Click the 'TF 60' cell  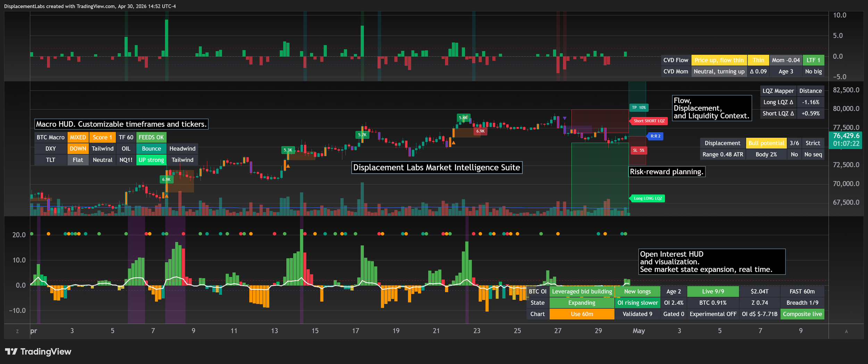click(126, 137)
